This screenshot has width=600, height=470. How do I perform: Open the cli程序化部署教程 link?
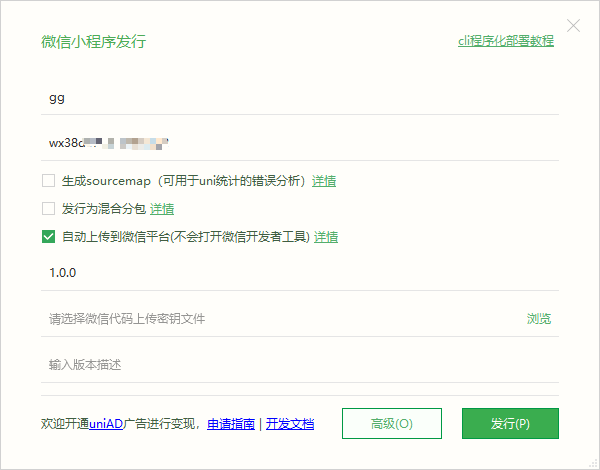(506, 41)
